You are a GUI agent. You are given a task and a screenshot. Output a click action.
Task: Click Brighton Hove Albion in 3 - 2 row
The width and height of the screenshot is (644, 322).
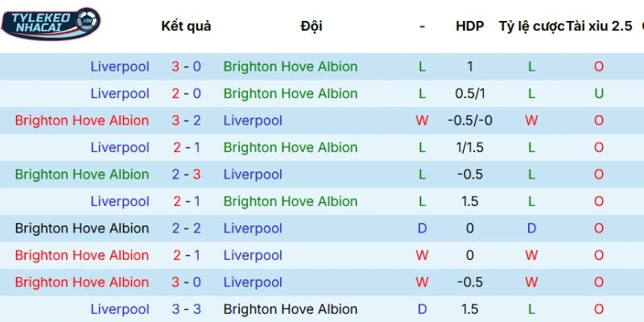(x=81, y=121)
